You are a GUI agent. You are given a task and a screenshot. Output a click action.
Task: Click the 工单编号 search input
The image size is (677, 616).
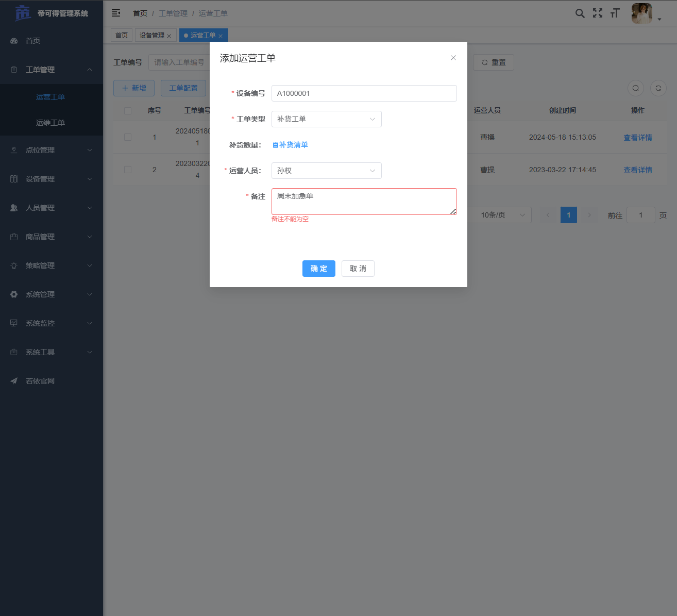pos(179,62)
